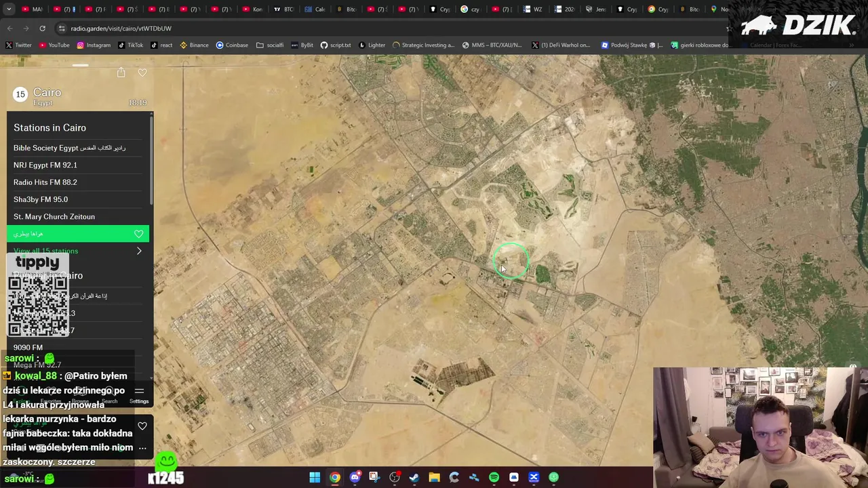Open Discord from the taskbar
The width and height of the screenshot is (868, 488).
[x=355, y=477]
